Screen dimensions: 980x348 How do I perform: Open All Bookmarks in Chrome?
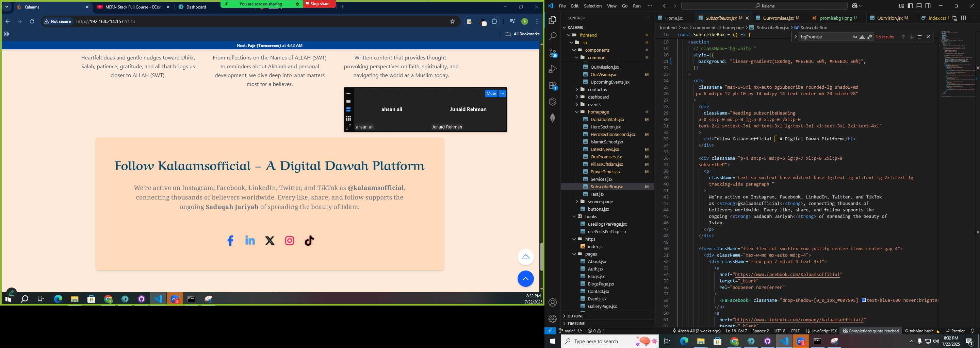[522, 34]
